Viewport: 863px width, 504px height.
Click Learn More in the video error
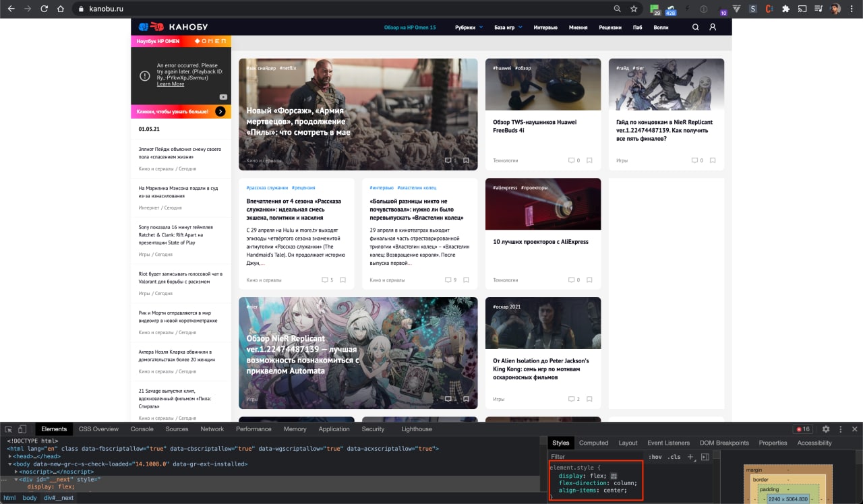[171, 84]
